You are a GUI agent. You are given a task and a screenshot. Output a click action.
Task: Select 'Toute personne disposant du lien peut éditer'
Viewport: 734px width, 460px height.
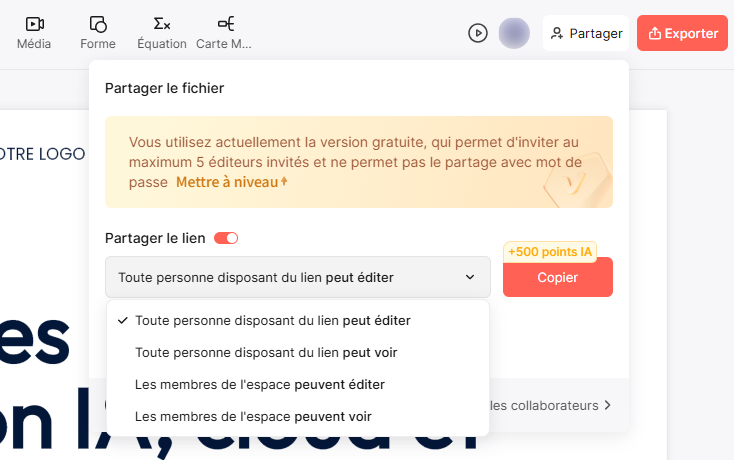[298, 321]
